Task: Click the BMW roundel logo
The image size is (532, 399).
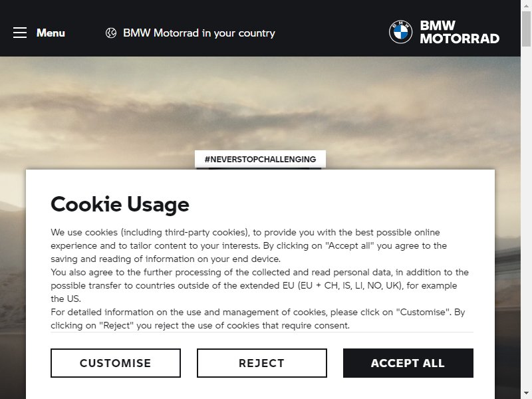Action: pyautogui.click(x=401, y=32)
